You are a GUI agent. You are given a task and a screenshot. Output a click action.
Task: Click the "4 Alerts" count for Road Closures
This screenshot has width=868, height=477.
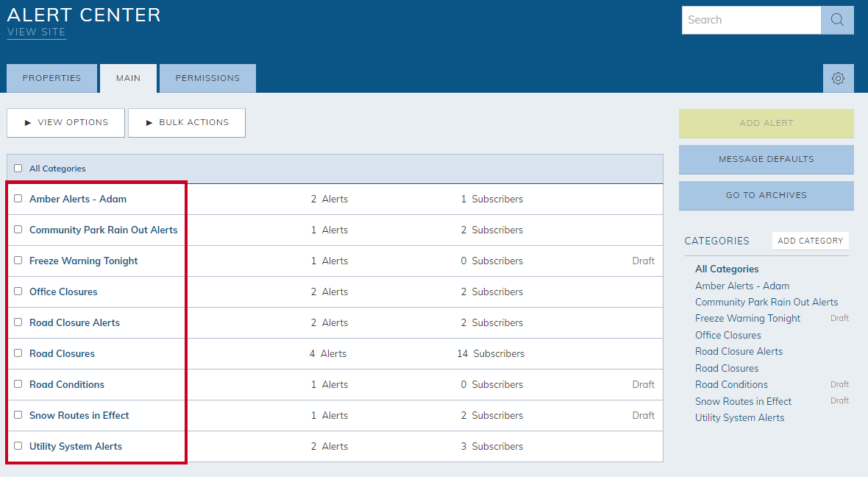[x=328, y=353]
